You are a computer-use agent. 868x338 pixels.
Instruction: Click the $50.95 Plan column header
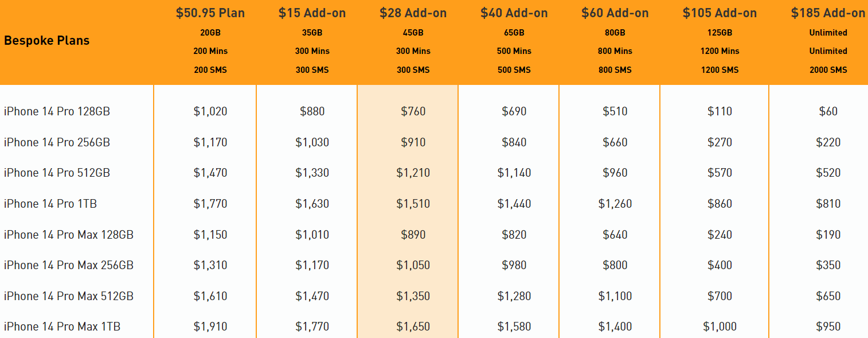pyautogui.click(x=210, y=13)
